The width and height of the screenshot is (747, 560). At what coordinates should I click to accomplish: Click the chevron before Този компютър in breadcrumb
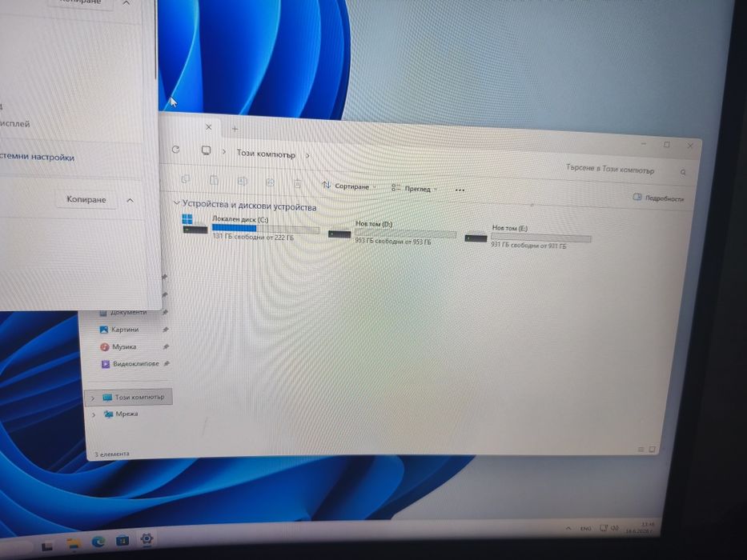pyautogui.click(x=224, y=152)
